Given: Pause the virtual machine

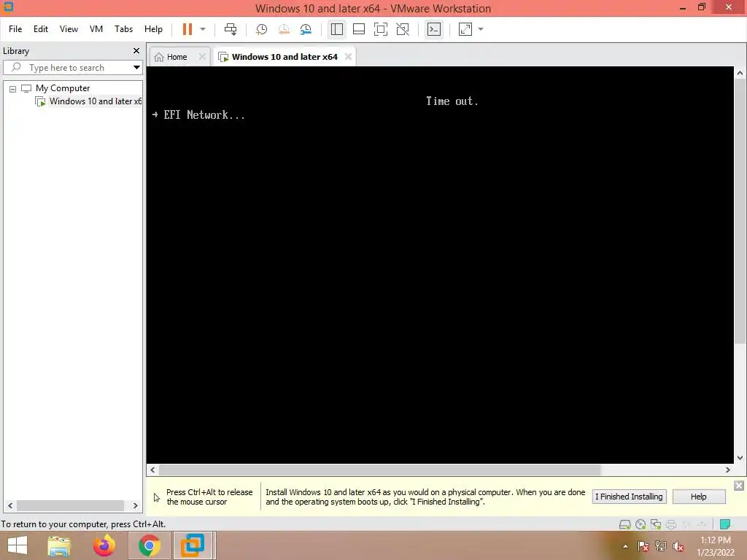Looking at the screenshot, I should (x=187, y=29).
